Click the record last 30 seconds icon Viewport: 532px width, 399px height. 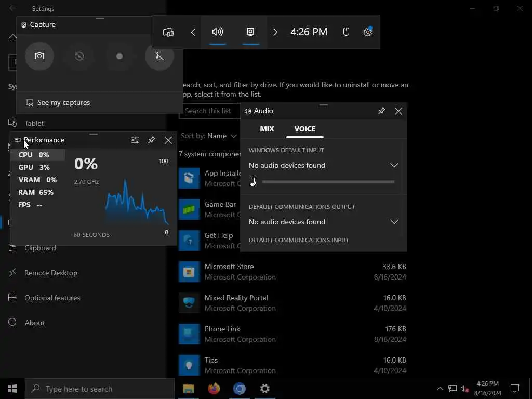pos(79,56)
